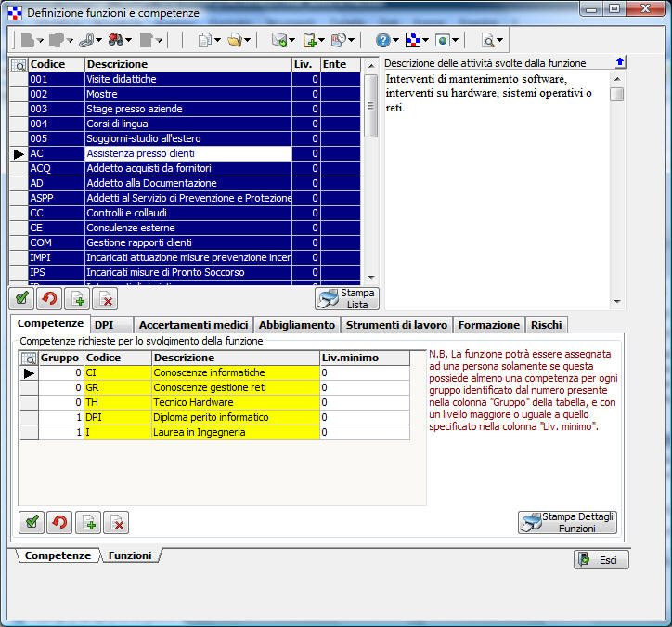Open the yellow folder dropdown arrow
Image resolution: width=672 pixels, height=627 pixels.
click(249, 40)
